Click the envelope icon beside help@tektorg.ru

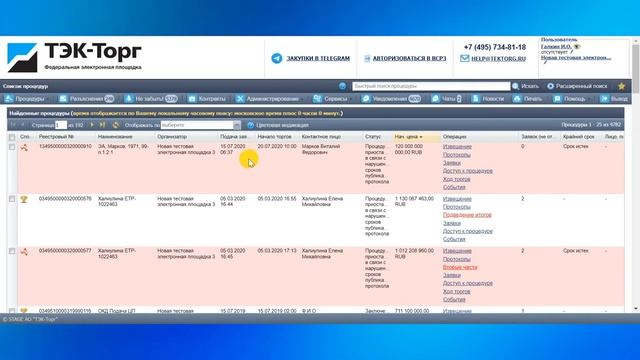pyautogui.click(x=464, y=58)
